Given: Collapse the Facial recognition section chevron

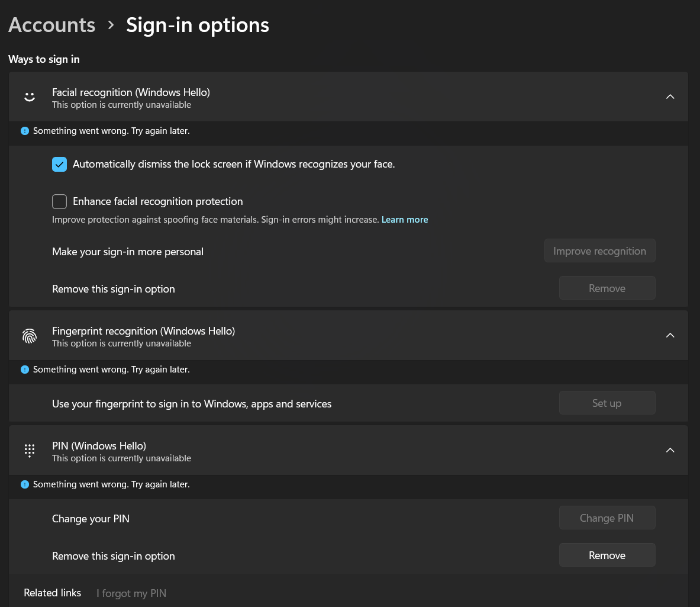Looking at the screenshot, I should pos(670,97).
